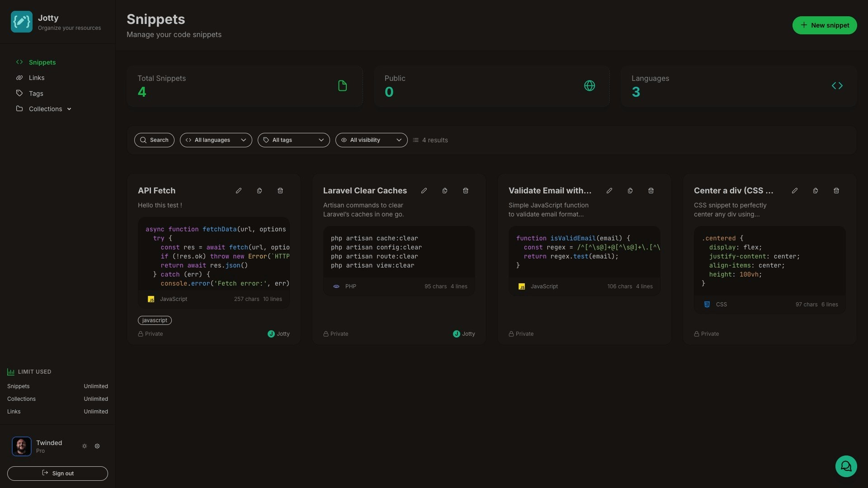
Task: Open the Validate Email with... title
Action: (550, 191)
